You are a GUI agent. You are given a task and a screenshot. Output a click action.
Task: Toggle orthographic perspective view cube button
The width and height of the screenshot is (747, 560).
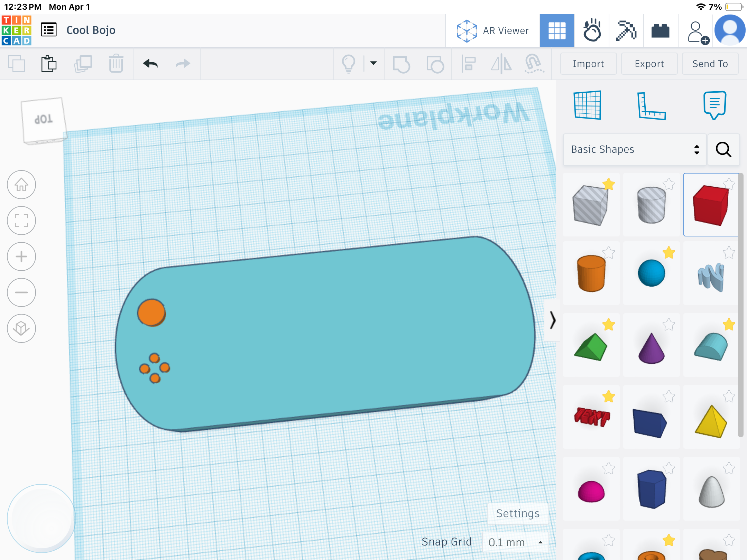[x=21, y=328]
